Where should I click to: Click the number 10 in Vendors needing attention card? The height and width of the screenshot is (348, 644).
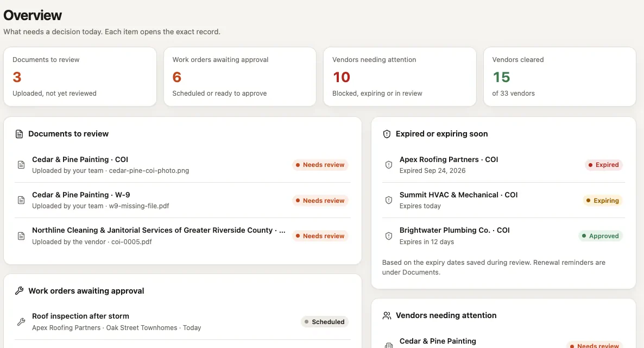[x=342, y=77]
